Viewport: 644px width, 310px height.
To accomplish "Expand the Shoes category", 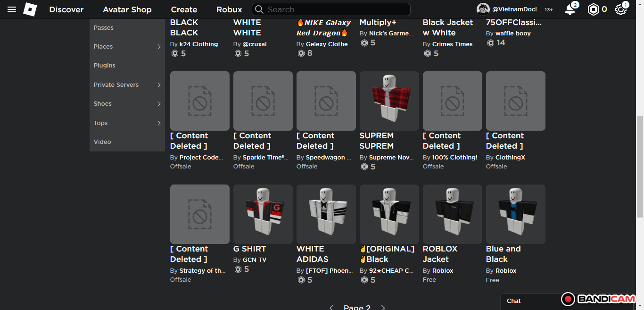I will (159, 104).
